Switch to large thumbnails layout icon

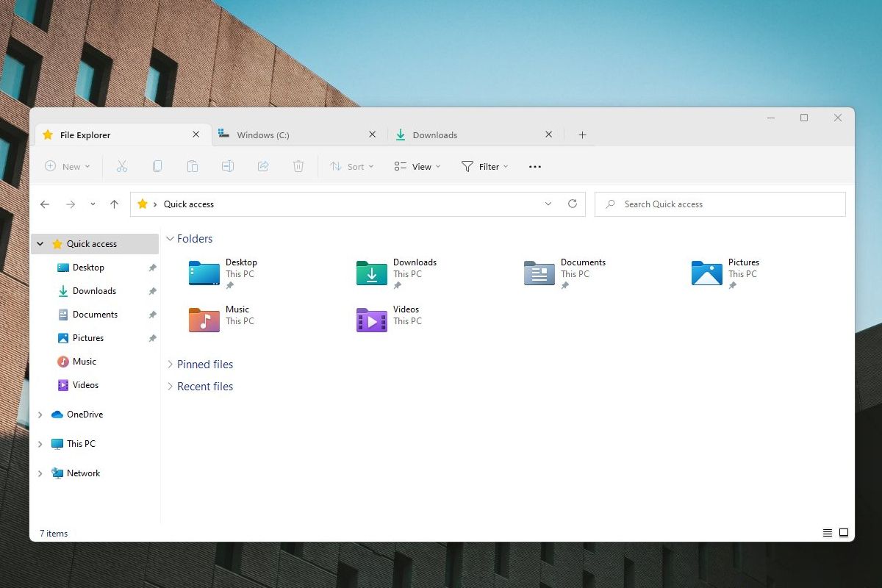tap(844, 533)
